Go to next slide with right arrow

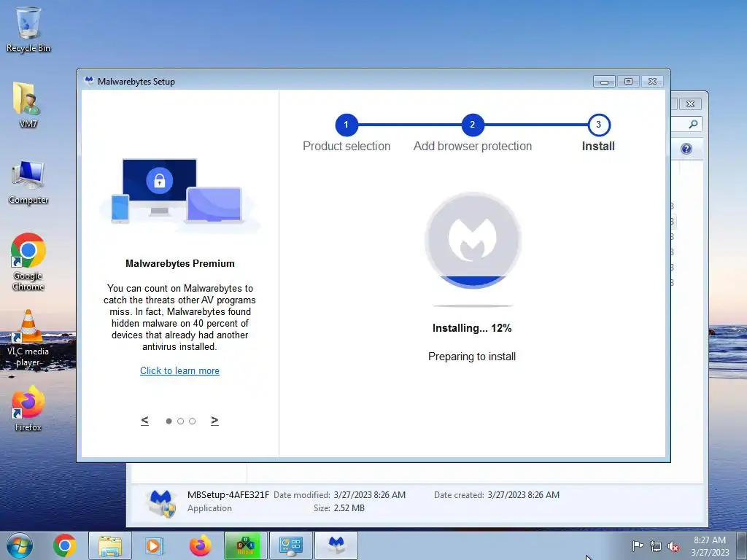(214, 421)
